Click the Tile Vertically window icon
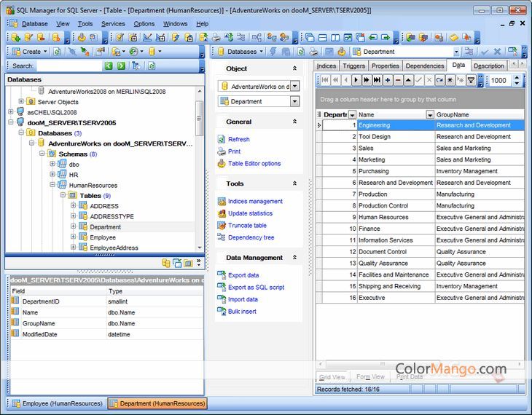The width and height of the screenshot is (532, 415). pos(335,37)
